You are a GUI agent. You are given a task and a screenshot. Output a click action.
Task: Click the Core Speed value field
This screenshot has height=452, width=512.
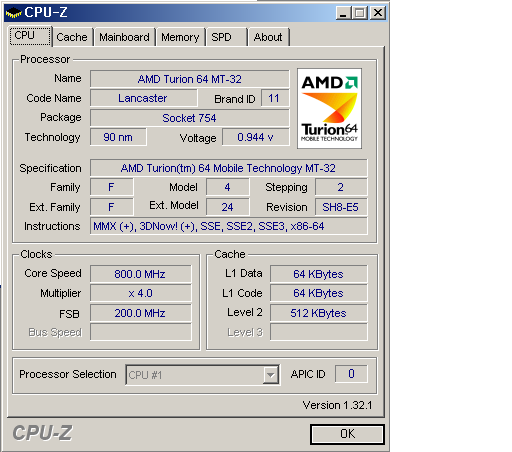click(x=141, y=274)
